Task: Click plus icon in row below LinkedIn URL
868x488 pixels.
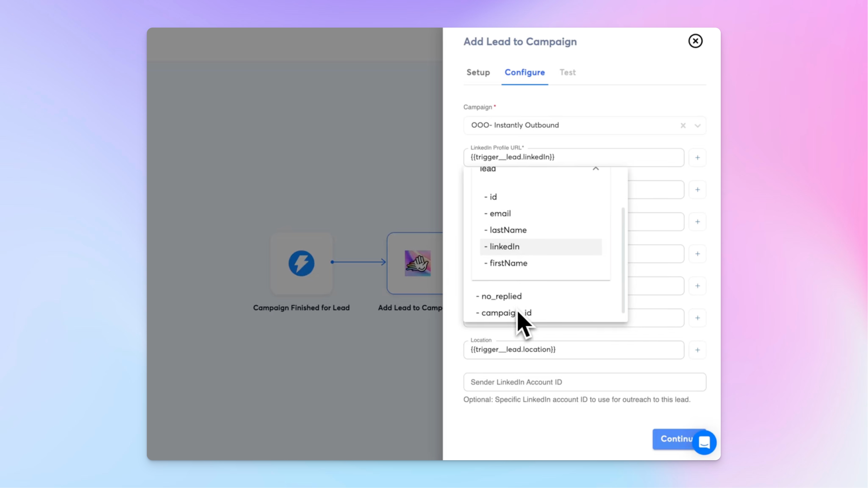Action: point(698,190)
